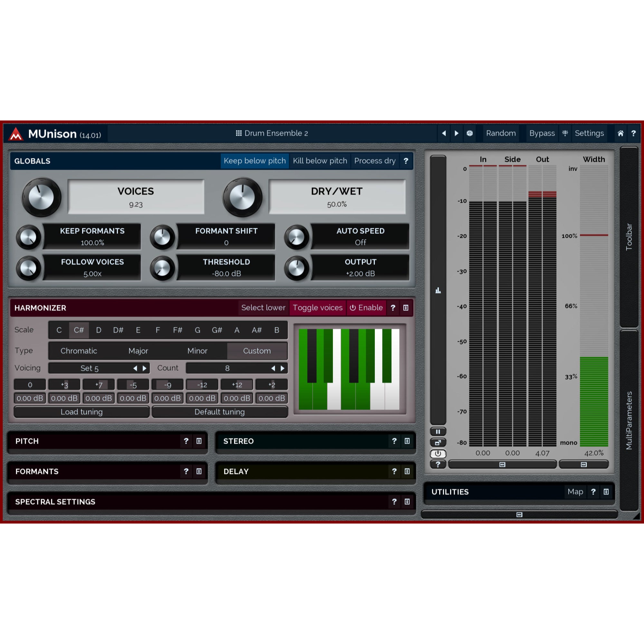Click Load tuning button
Screen dimensions: 644x644
coord(82,412)
